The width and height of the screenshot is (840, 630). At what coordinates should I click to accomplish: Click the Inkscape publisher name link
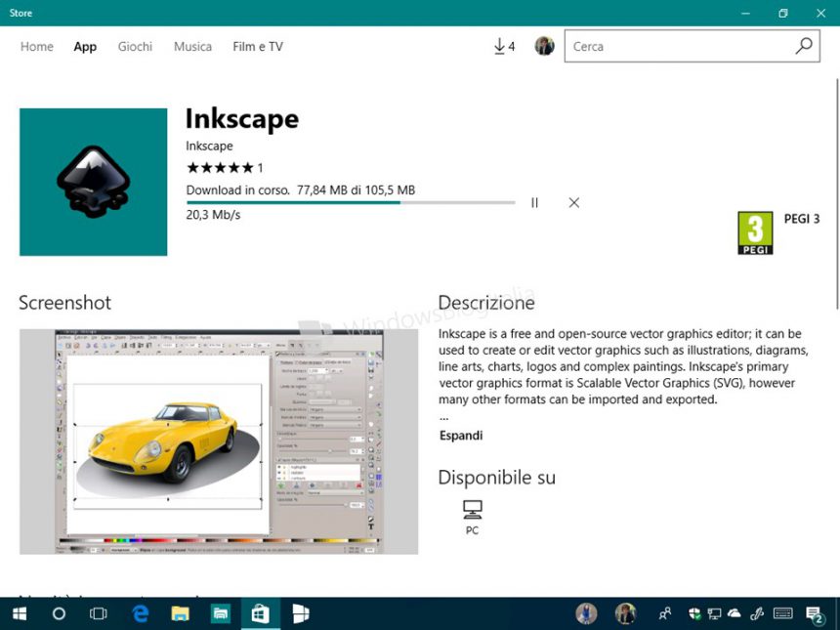click(209, 146)
